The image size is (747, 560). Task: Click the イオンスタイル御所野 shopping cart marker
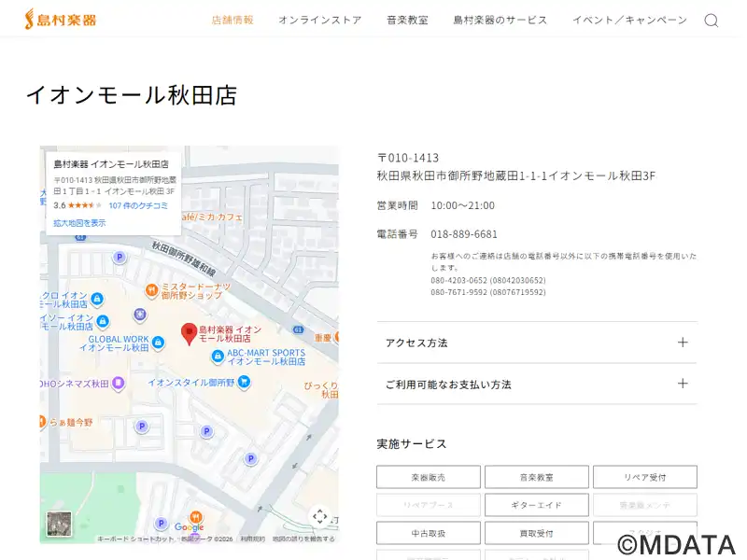(244, 381)
